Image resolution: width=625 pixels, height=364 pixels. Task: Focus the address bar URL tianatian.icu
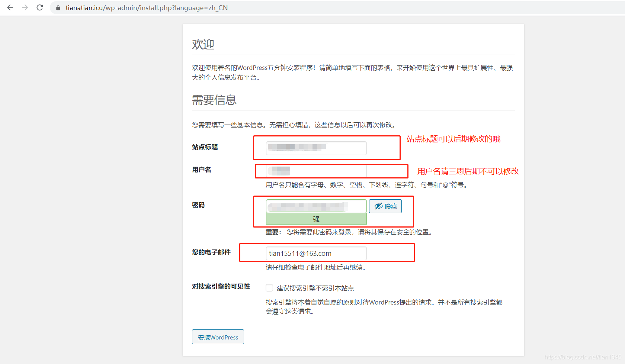147,8
